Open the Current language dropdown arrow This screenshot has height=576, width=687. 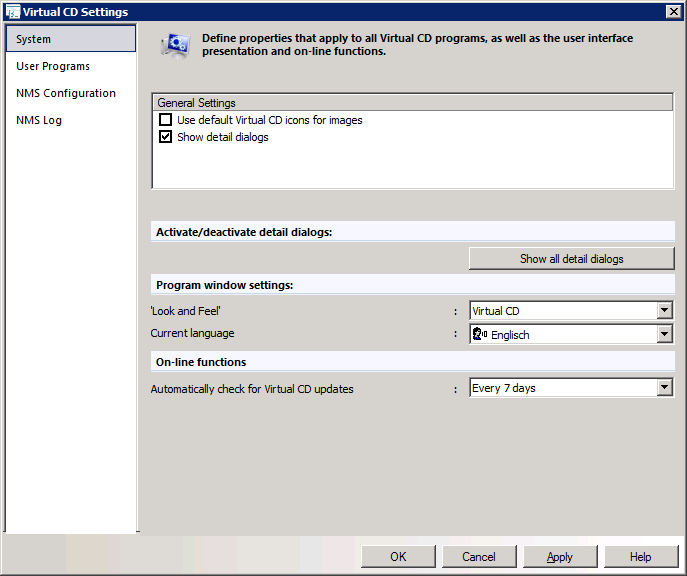[665, 334]
